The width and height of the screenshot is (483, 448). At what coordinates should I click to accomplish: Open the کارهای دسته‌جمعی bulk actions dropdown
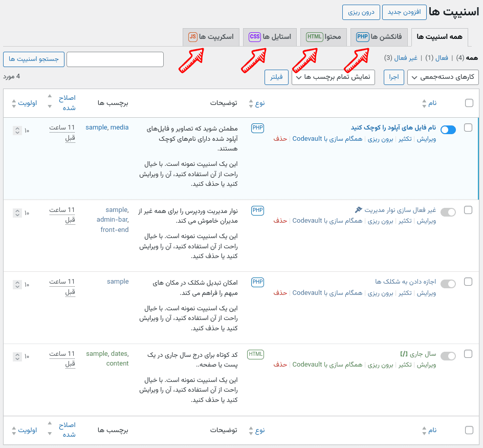(x=443, y=77)
